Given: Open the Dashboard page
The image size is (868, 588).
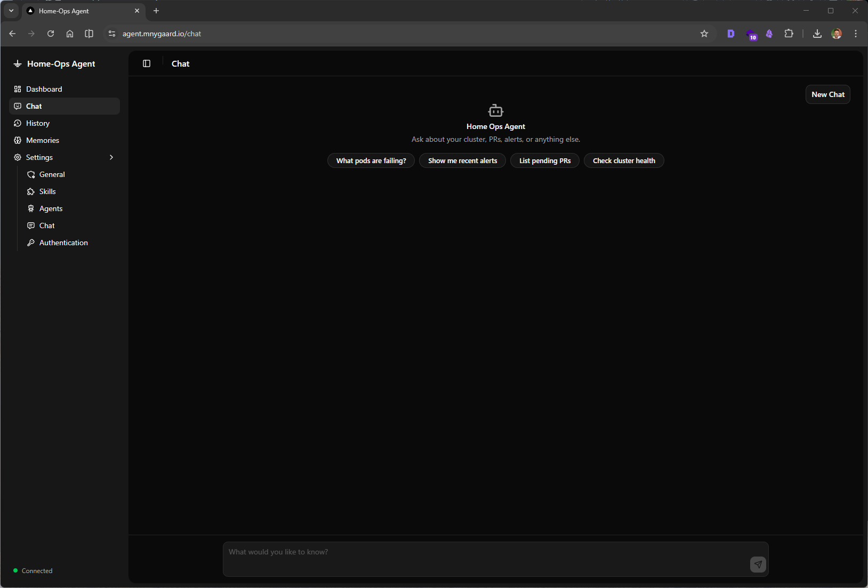Looking at the screenshot, I should 65,89.
